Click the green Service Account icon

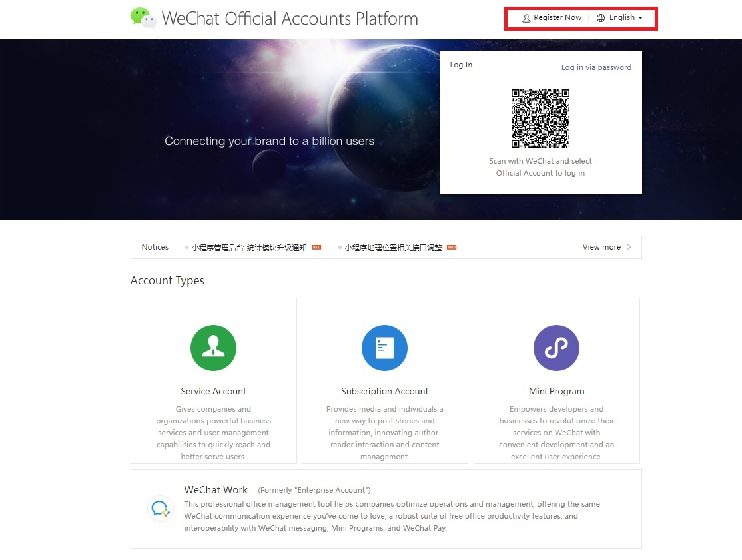tap(213, 348)
